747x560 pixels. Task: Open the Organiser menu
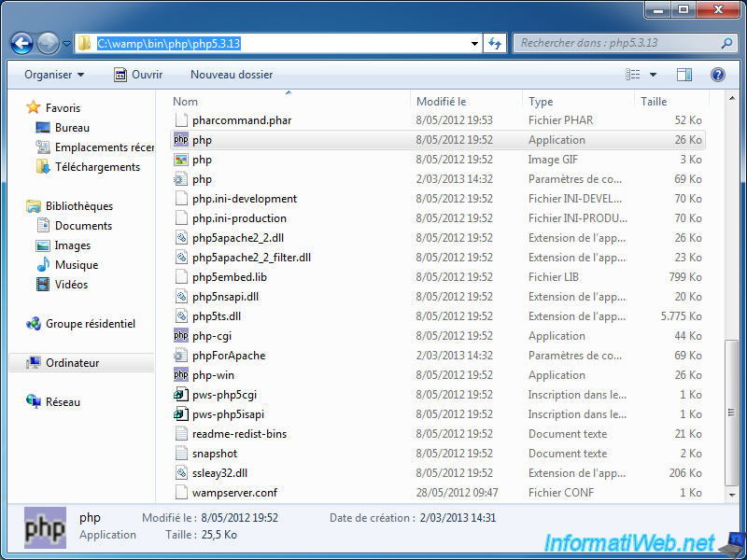[x=54, y=75]
